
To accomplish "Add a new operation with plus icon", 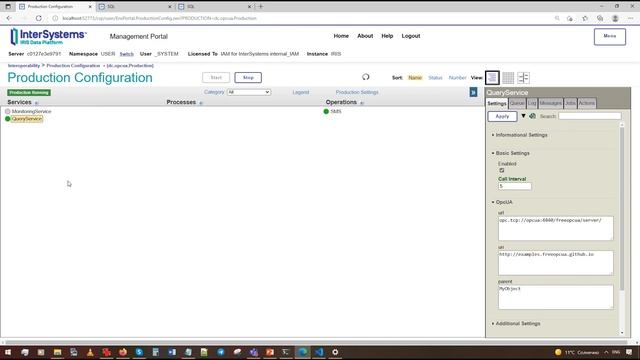I will (362, 103).
